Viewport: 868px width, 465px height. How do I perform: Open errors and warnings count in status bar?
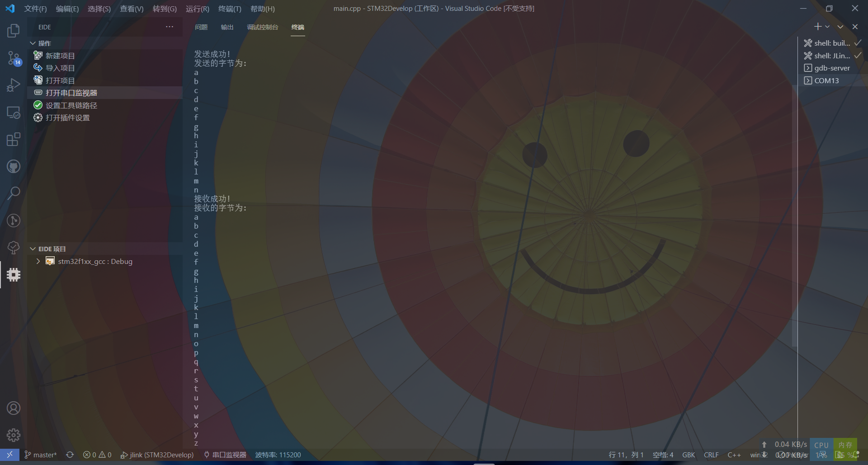tap(97, 455)
